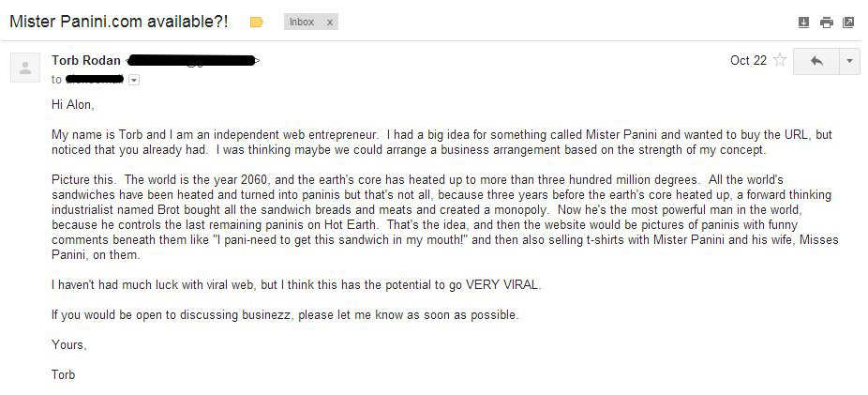Click the Print all printer icon
The height and width of the screenshot is (395, 868).
click(827, 23)
